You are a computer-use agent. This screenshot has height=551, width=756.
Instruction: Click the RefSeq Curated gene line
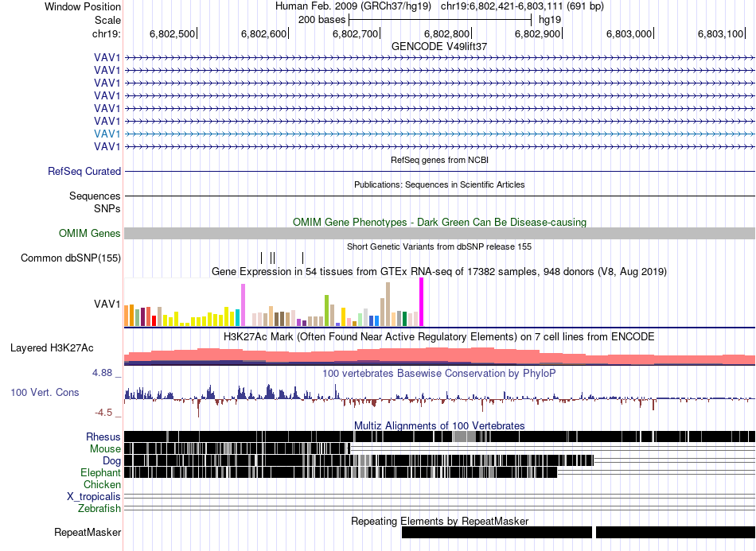[x=440, y=171]
